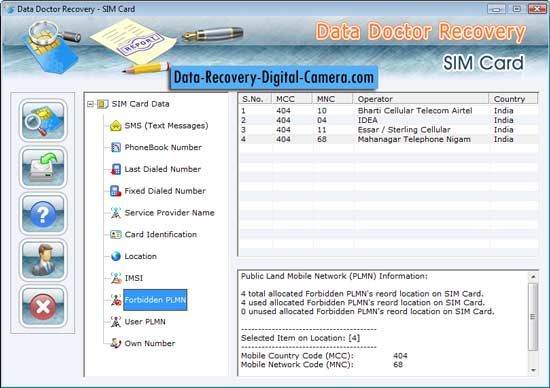Show Service Provider Name details

click(169, 213)
